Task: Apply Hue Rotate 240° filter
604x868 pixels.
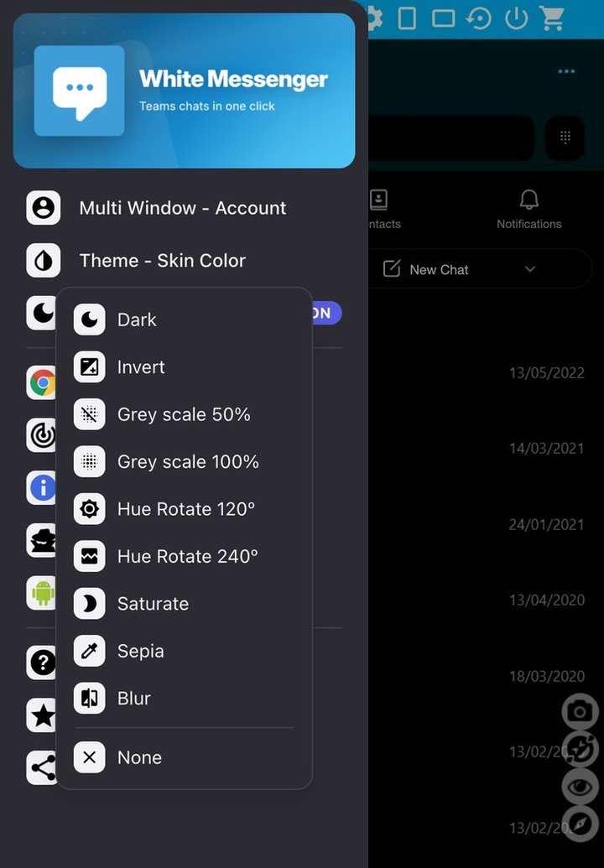Action: click(x=185, y=556)
